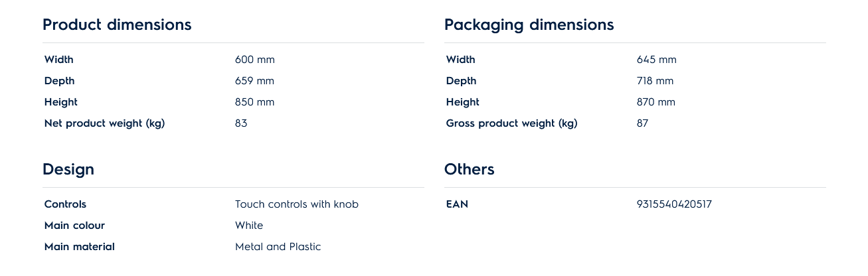868x276 pixels.
Task: Select the 870 mm packaging height value
Action: pos(655,102)
